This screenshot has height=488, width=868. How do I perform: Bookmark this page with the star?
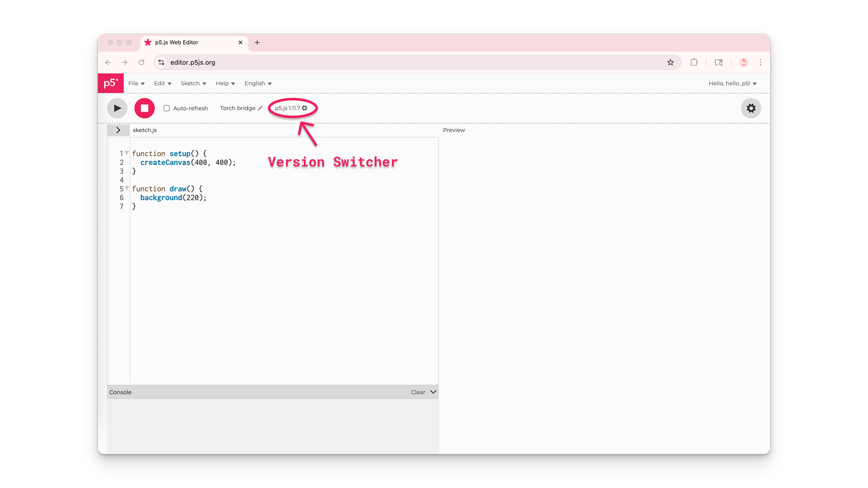pos(670,62)
